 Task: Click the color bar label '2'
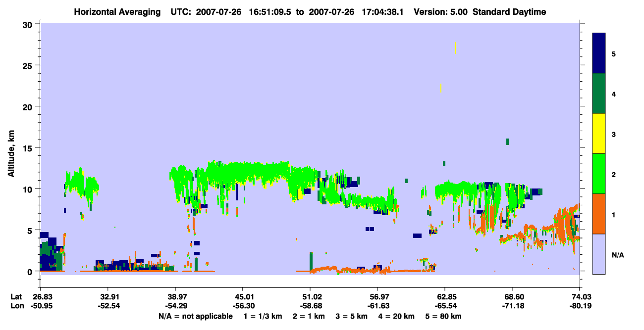coord(613,174)
